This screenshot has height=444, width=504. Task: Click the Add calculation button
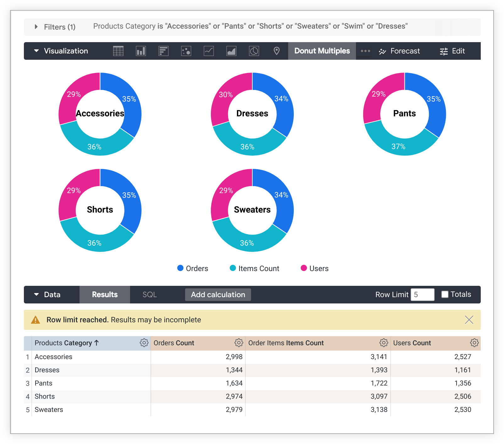point(218,295)
